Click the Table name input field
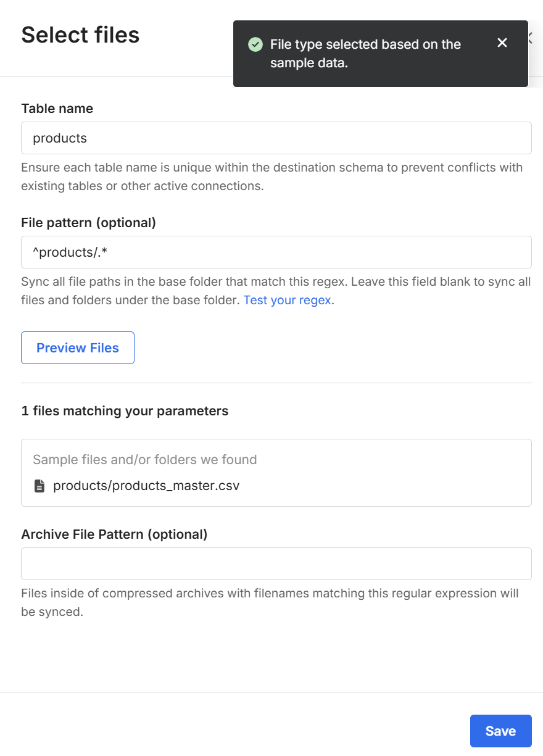The width and height of the screenshot is (543, 756). [x=276, y=138]
